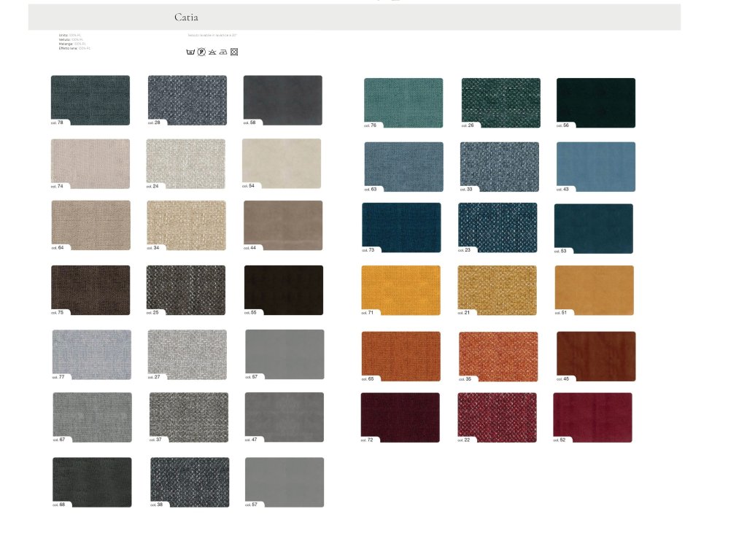This screenshot has width=747, height=560.
Task: Choose the burgundy swatch col. 72
Action: click(x=400, y=417)
